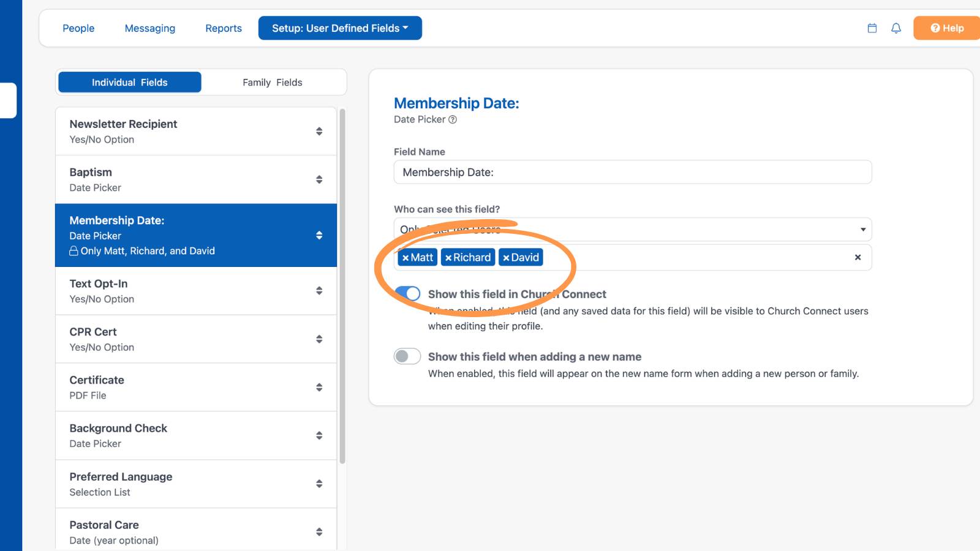Switch to Family Fields tab
This screenshot has width=980, height=551.
[x=273, y=82]
